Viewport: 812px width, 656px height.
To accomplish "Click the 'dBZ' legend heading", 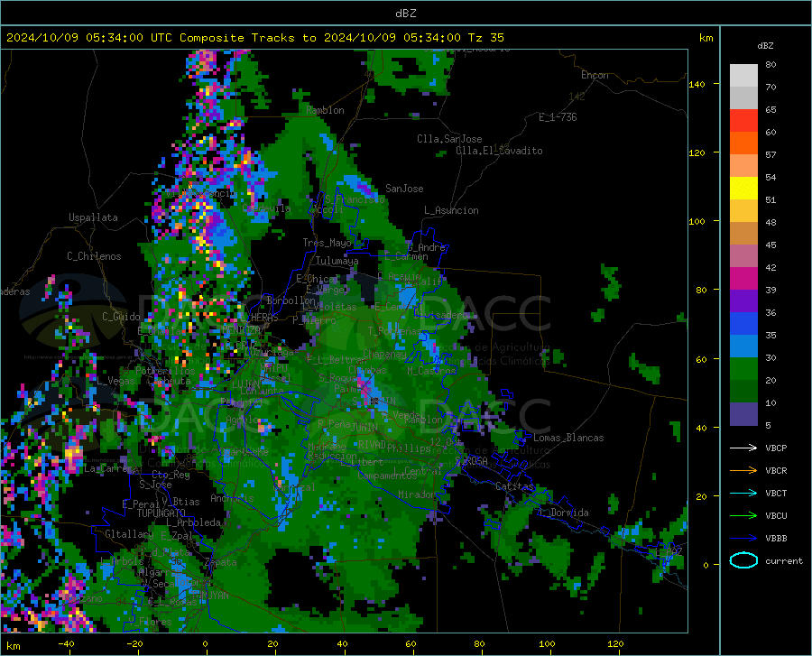I will click(x=765, y=45).
